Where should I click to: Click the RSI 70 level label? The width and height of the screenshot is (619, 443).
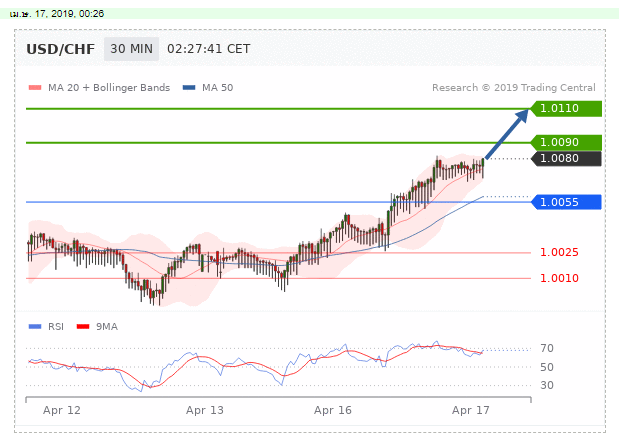[x=547, y=348]
